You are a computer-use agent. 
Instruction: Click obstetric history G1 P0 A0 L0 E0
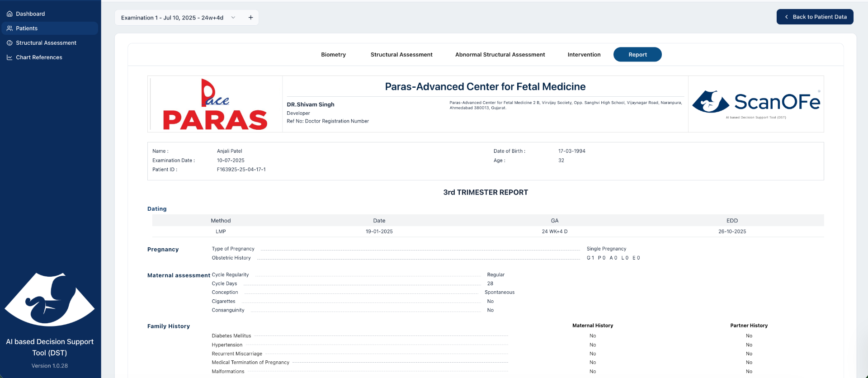pyautogui.click(x=613, y=258)
